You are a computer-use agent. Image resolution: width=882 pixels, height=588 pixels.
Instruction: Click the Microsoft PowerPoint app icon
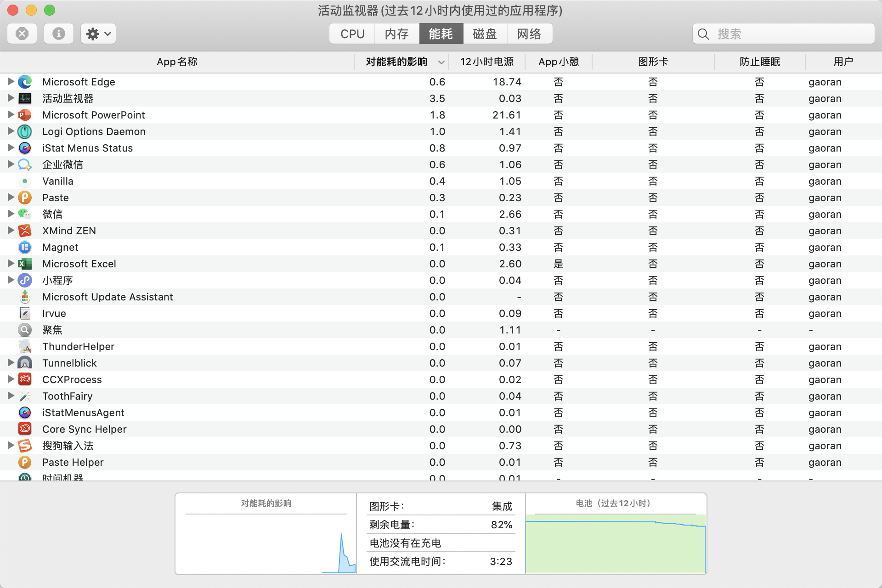[25, 115]
